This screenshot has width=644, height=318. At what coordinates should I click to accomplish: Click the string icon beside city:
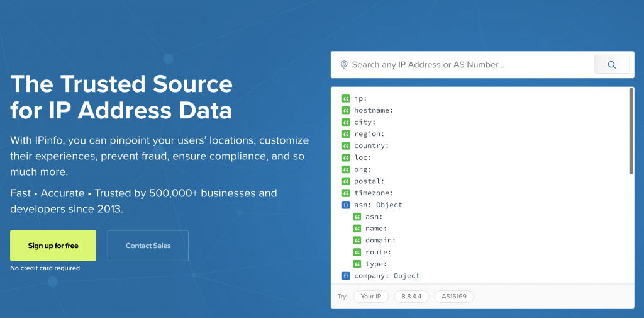345,122
